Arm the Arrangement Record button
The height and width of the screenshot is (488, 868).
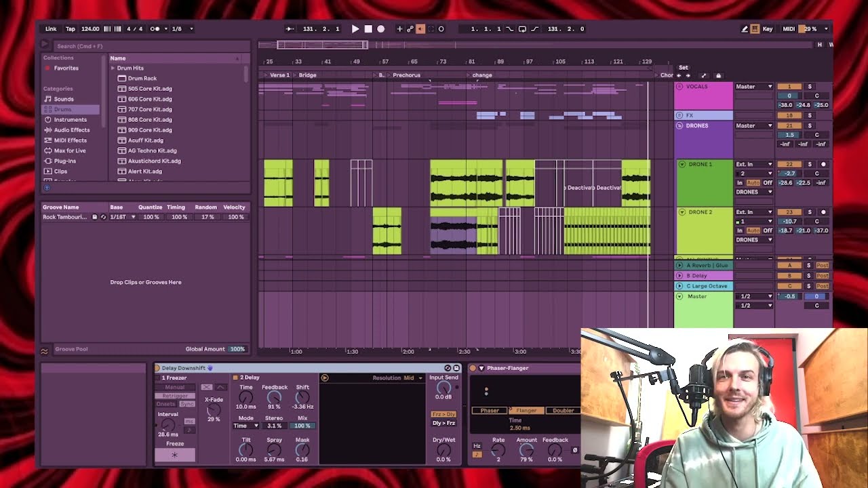point(380,29)
